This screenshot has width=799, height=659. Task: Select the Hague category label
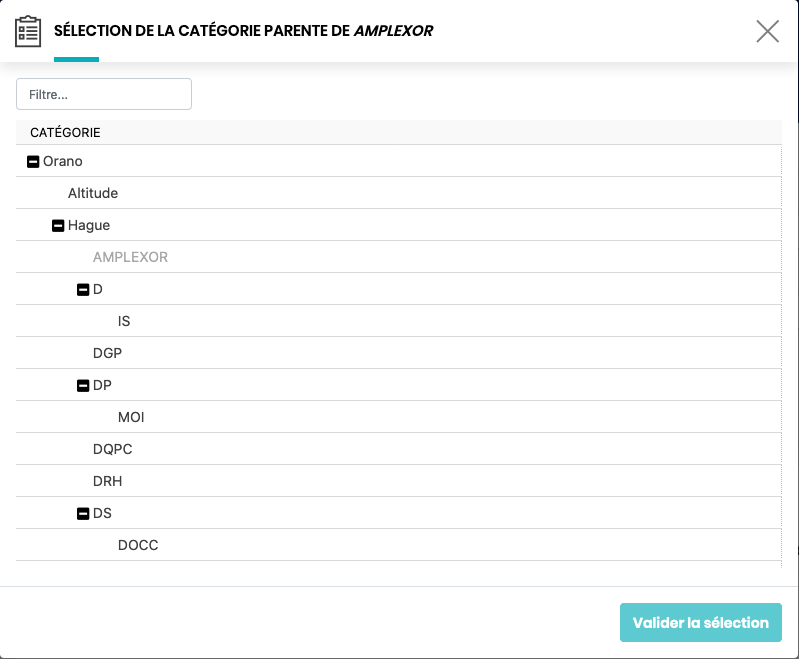tap(89, 225)
